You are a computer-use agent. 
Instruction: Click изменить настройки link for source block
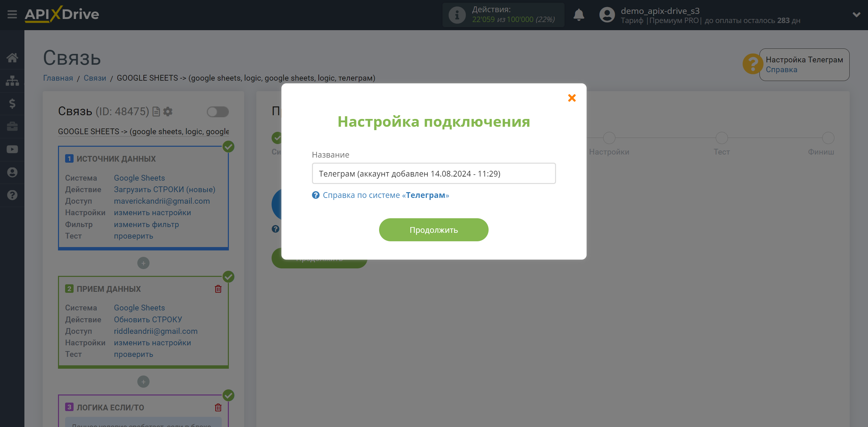152,212
